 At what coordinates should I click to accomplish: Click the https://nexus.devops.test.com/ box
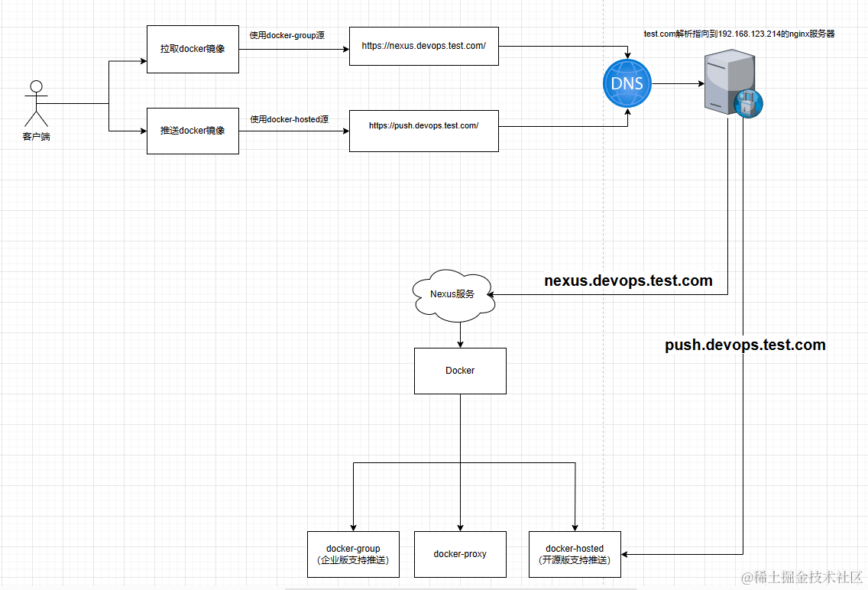click(x=424, y=46)
